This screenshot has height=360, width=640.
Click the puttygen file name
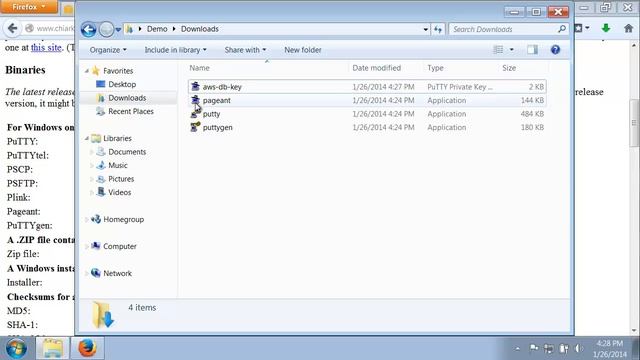(x=218, y=127)
